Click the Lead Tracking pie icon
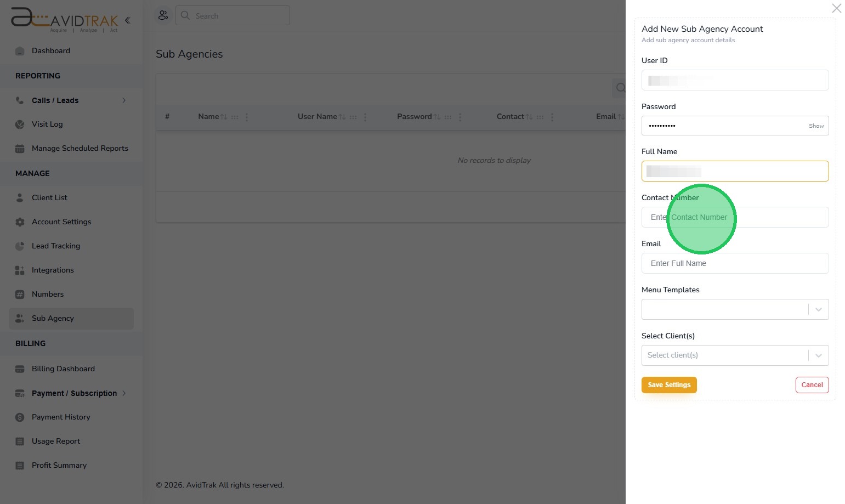 pos(20,246)
